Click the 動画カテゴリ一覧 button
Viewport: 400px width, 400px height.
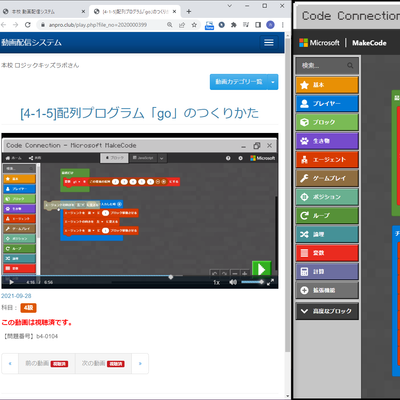[239, 82]
